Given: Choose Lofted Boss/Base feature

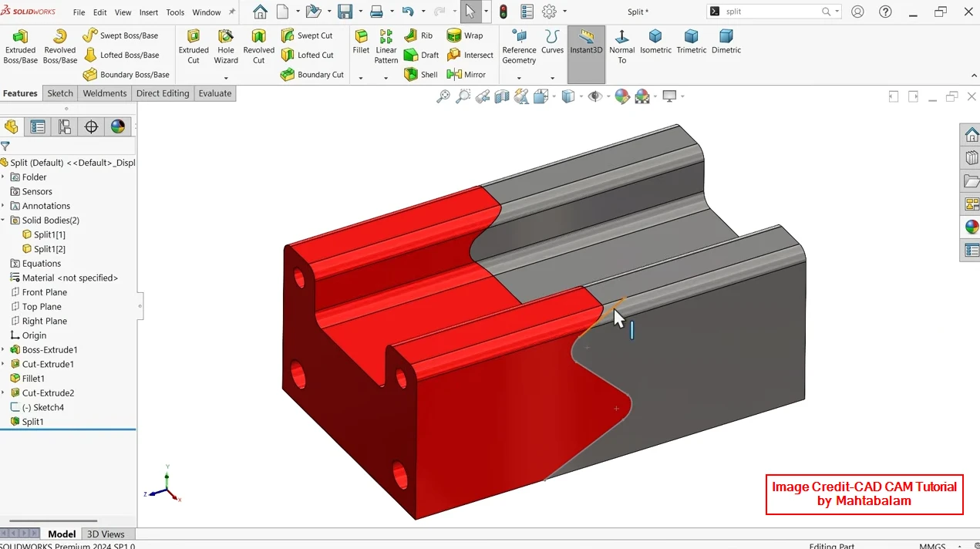Looking at the screenshot, I should 121,55.
